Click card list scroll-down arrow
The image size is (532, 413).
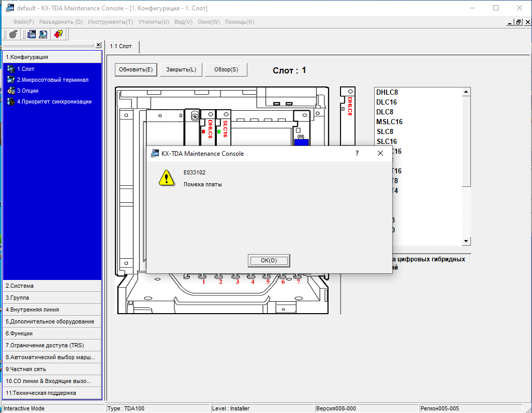(x=466, y=241)
